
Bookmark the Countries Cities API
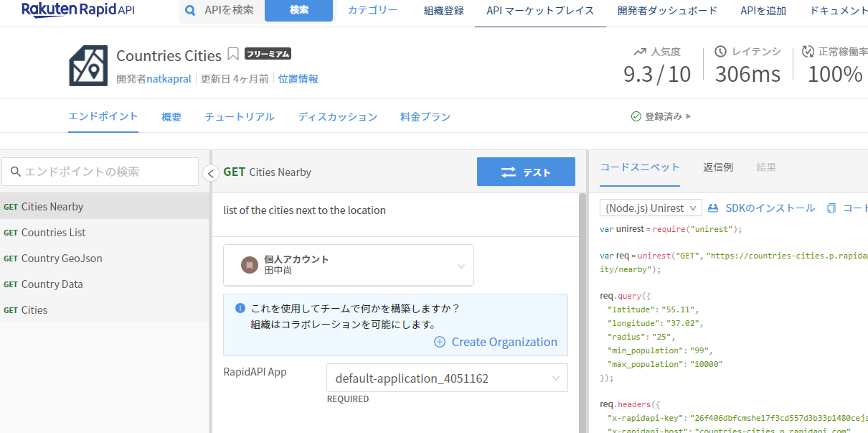[232, 55]
